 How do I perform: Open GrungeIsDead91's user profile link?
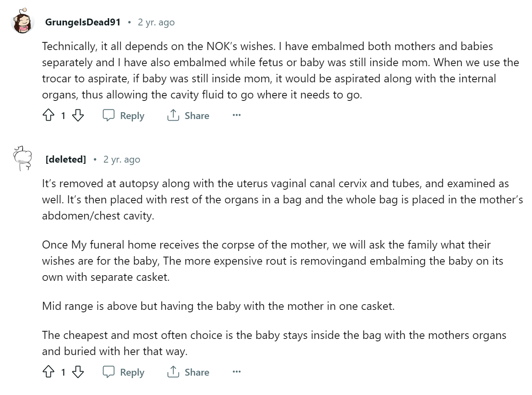(x=83, y=22)
